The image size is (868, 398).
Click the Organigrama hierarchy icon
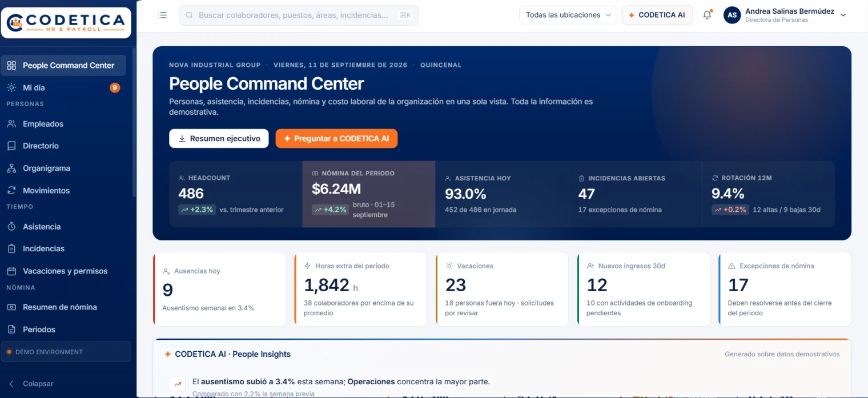[11, 168]
